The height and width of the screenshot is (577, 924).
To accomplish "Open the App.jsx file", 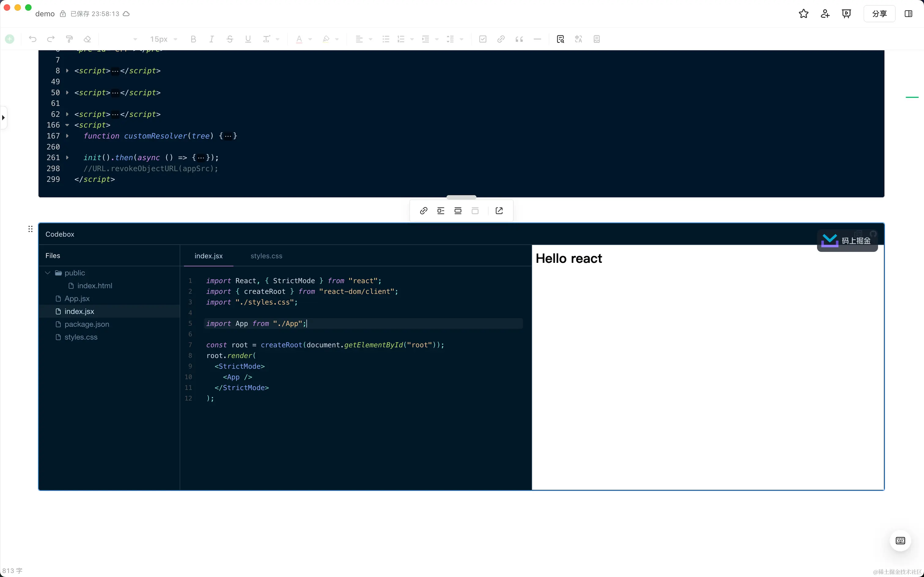I will point(77,298).
